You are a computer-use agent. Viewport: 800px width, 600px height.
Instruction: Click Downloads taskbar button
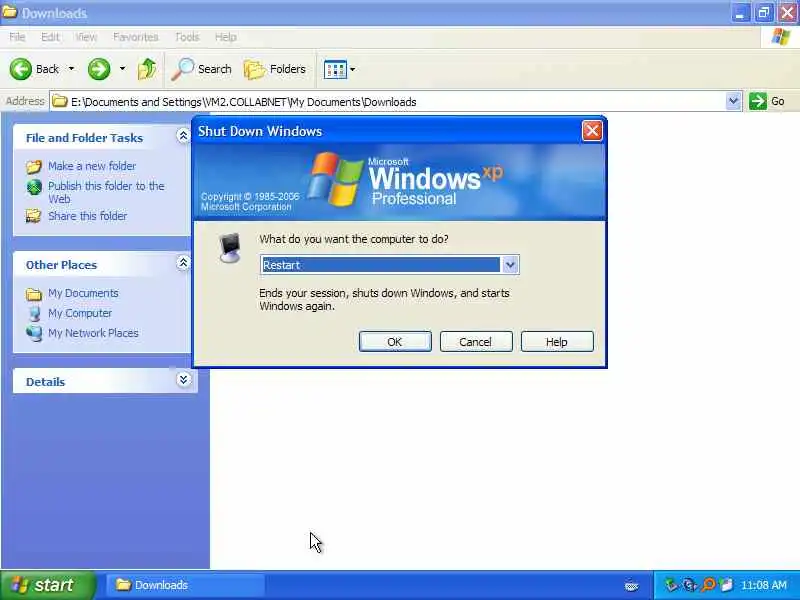click(185, 585)
